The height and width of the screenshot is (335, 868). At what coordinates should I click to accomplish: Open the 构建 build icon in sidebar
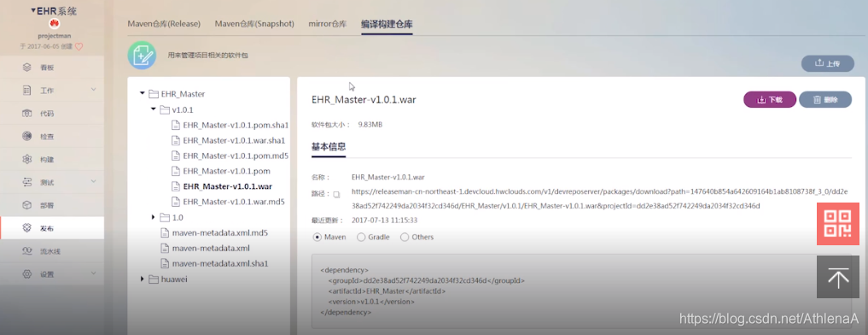click(x=27, y=159)
